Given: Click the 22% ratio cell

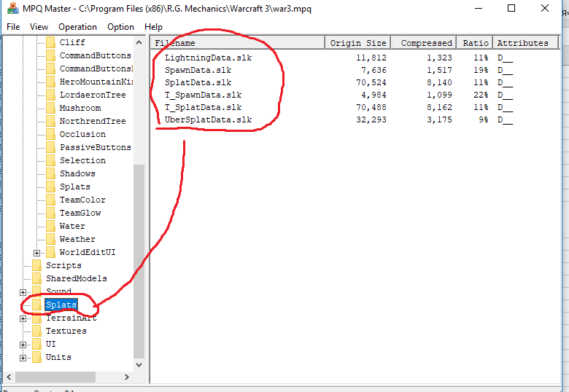Looking at the screenshot, I should tap(481, 95).
